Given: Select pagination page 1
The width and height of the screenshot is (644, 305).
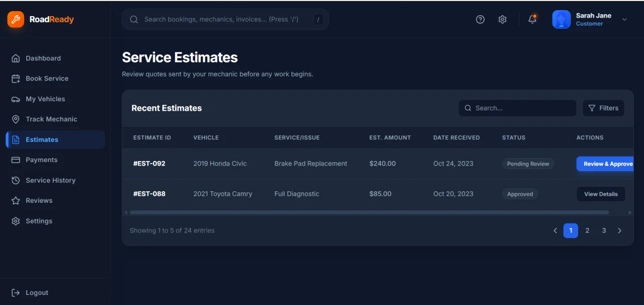Looking at the screenshot, I should pos(571,231).
